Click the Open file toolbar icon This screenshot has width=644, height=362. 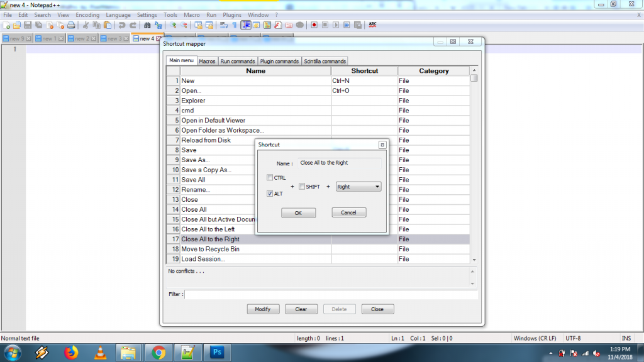(17, 25)
